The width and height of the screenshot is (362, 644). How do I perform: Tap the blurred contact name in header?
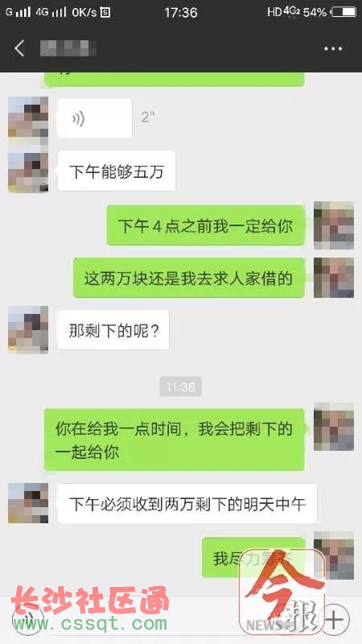68,49
